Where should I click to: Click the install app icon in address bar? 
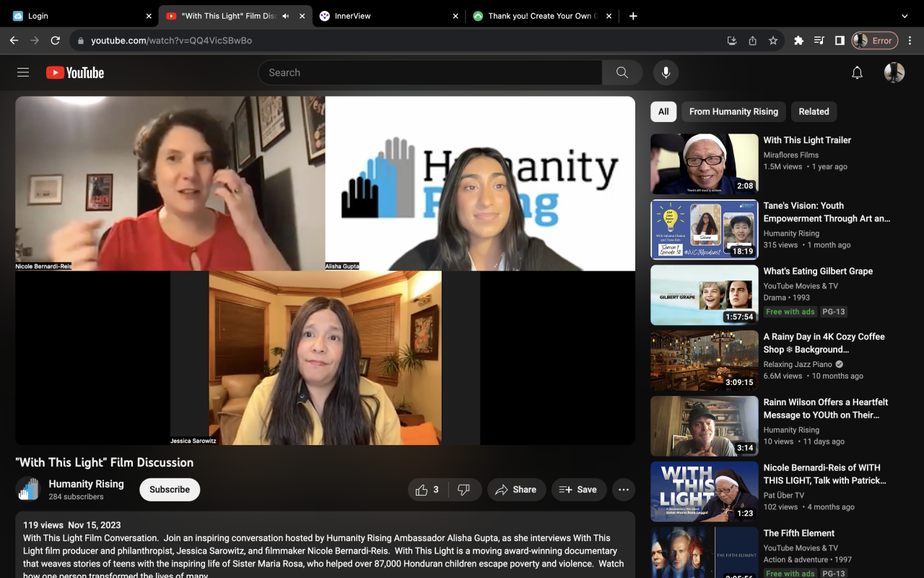pos(732,40)
